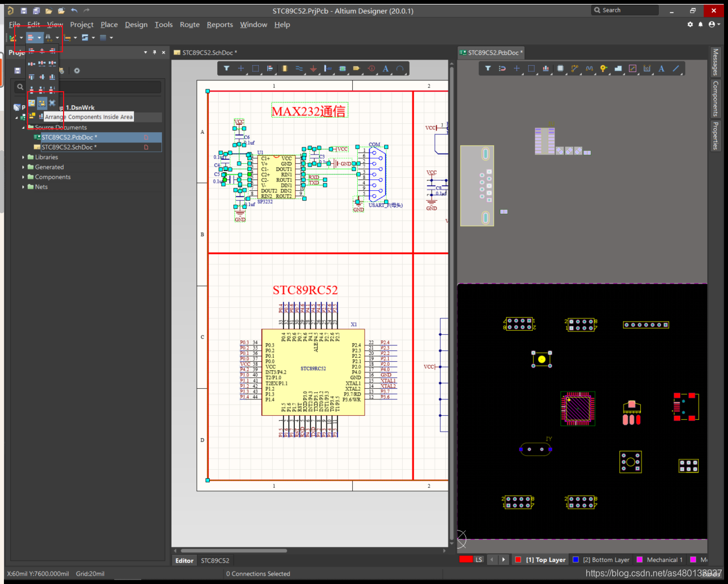728x584 pixels.
Task: Click Projects panel settings gear icon
Action: 77,71
